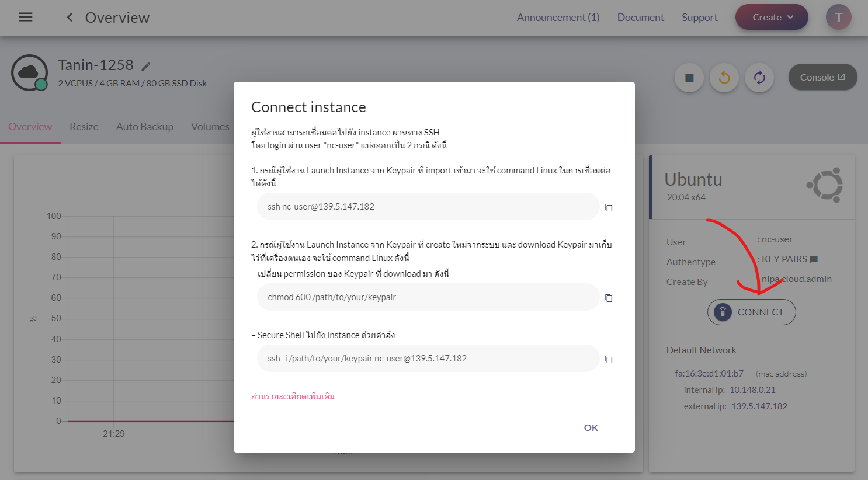868x480 pixels.
Task: Click the purple refresh cycle icon
Action: (759, 78)
